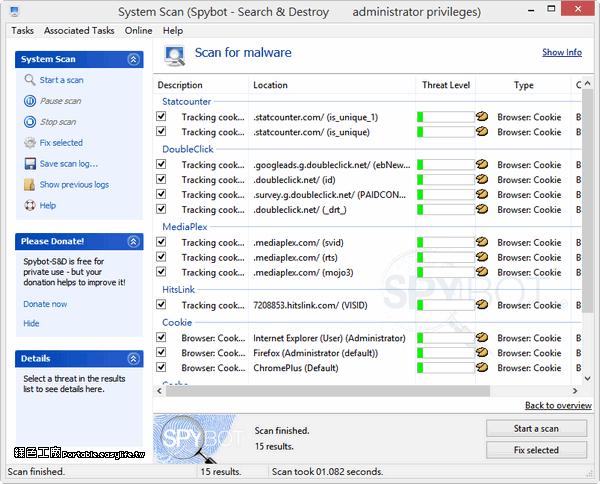Click the Stop scan icon in sidebar
Image resolution: width=600 pixels, height=484 pixels.
click(x=30, y=122)
